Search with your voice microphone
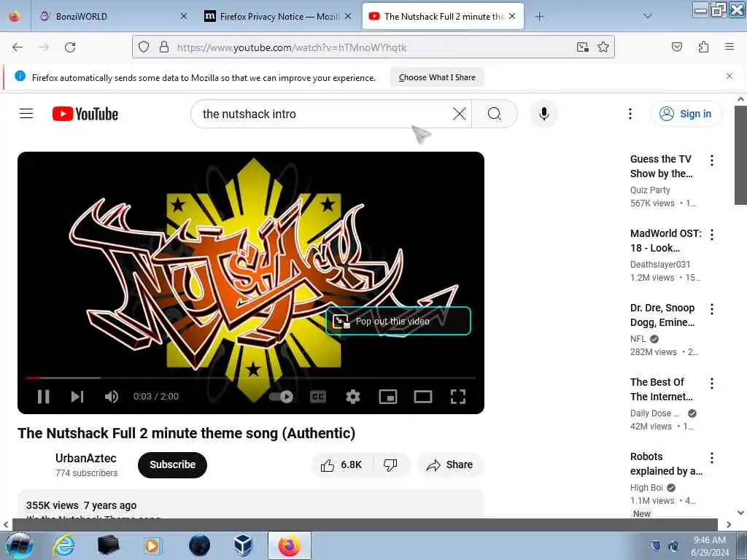Viewport: 747px width, 560px height. coord(544,114)
